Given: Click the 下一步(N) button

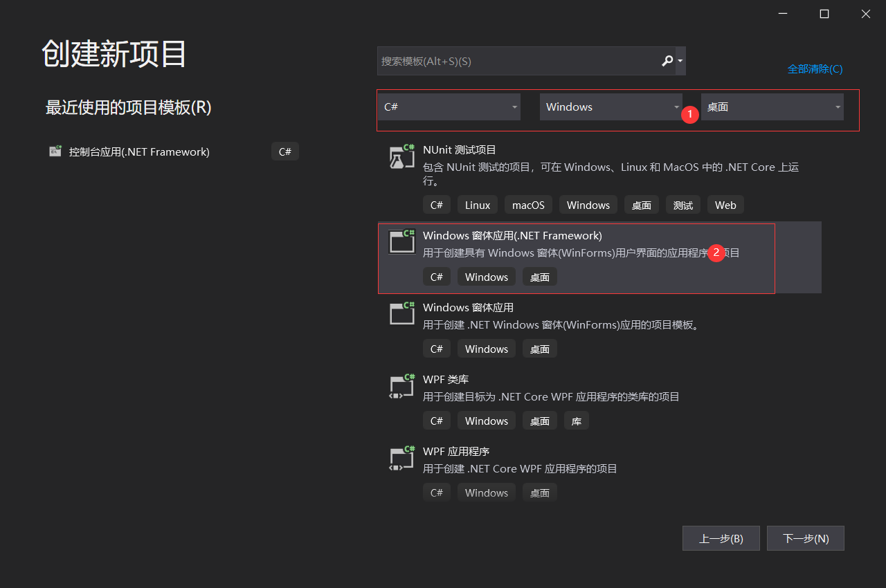Looking at the screenshot, I should 806,538.
